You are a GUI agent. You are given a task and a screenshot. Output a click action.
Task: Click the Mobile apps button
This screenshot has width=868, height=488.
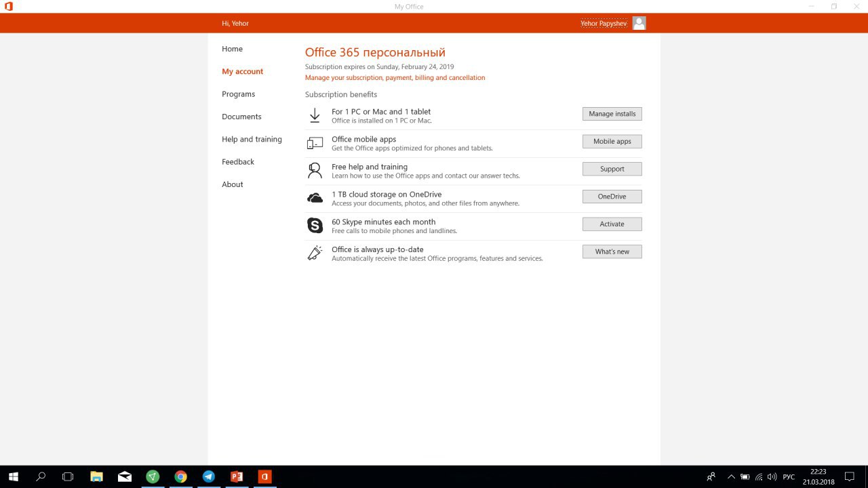612,142
